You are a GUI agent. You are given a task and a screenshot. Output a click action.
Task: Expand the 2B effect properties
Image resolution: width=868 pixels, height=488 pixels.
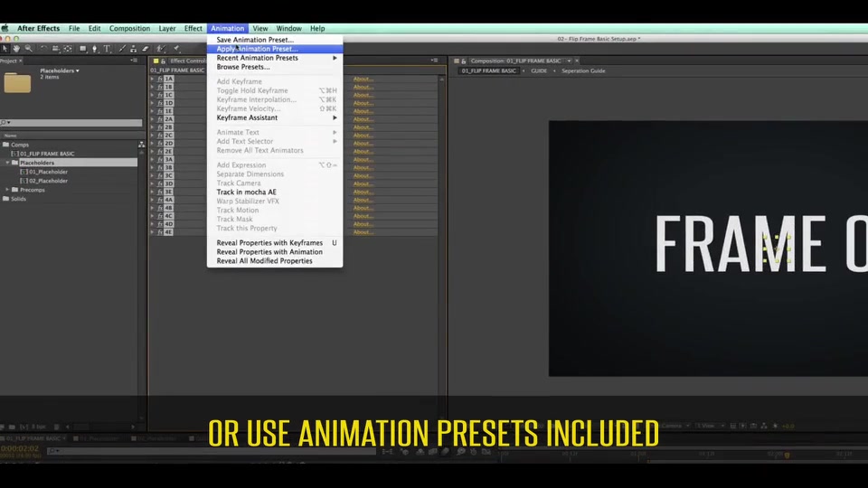click(x=152, y=127)
